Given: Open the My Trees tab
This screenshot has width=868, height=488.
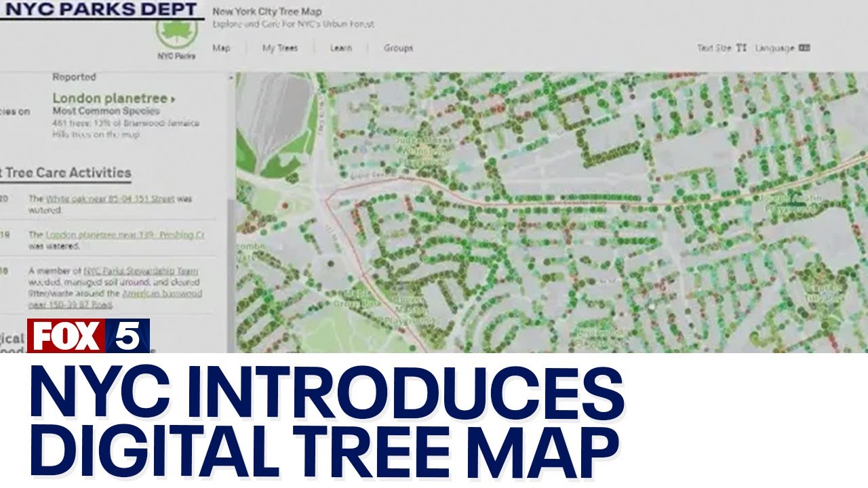Looking at the screenshot, I should tap(279, 48).
